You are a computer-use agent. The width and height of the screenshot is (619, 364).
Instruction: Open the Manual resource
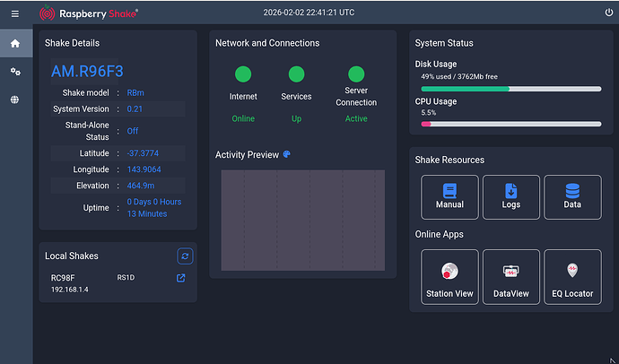click(x=449, y=196)
